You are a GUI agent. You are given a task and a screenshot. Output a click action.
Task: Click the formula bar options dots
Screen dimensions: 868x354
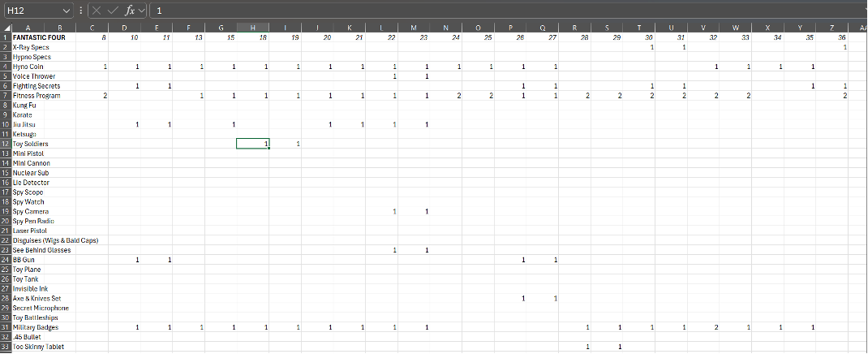[x=81, y=11]
